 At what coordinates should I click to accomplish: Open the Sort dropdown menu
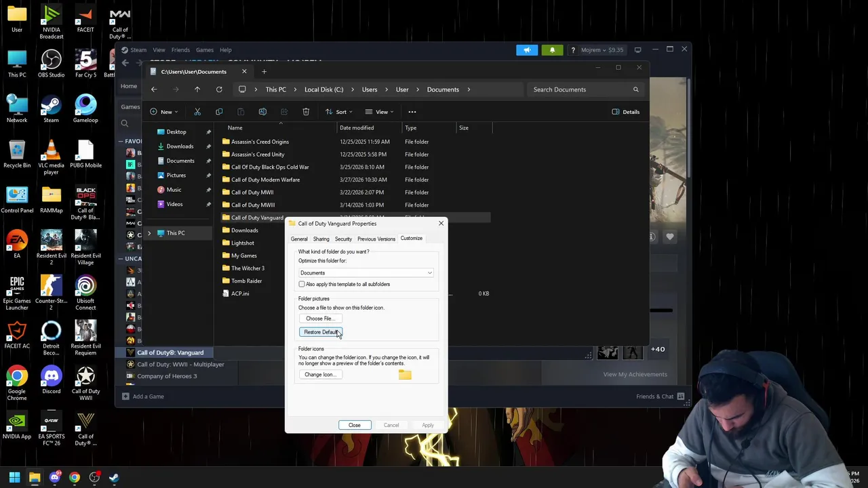click(x=339, y=112)
